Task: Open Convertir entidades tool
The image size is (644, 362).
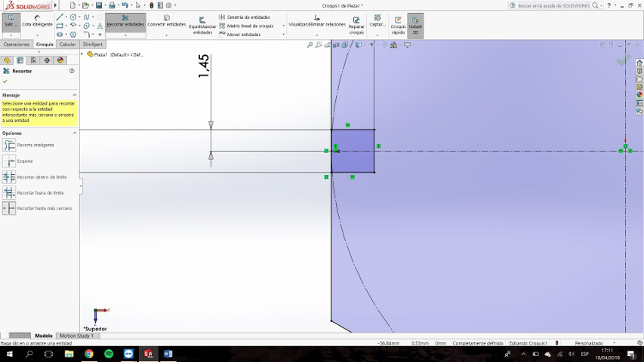Action: (166, 21)
